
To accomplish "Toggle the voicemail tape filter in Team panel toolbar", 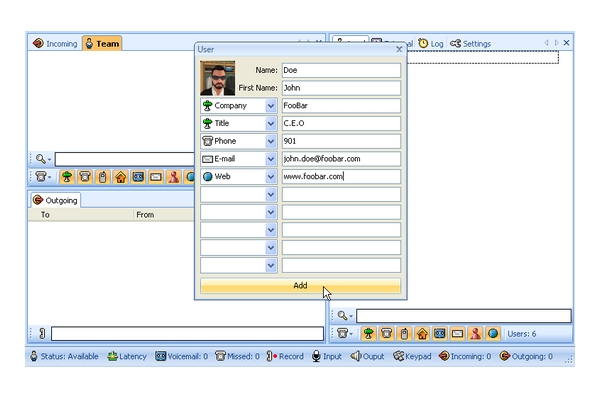I will click(x=138, y=177).
